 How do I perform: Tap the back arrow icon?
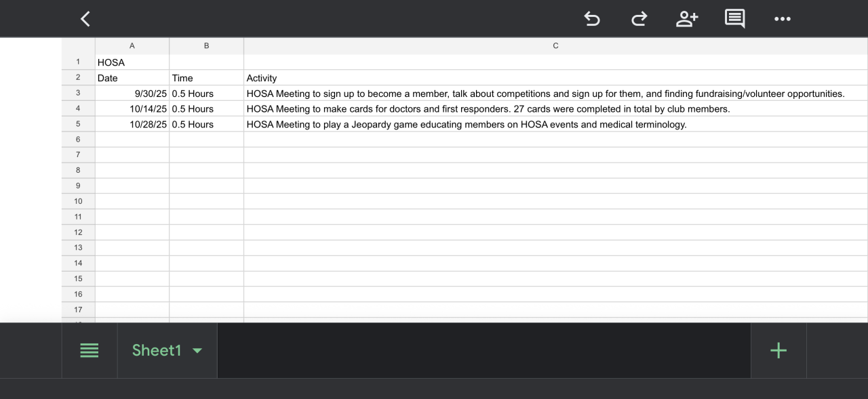tap(85, 19)
